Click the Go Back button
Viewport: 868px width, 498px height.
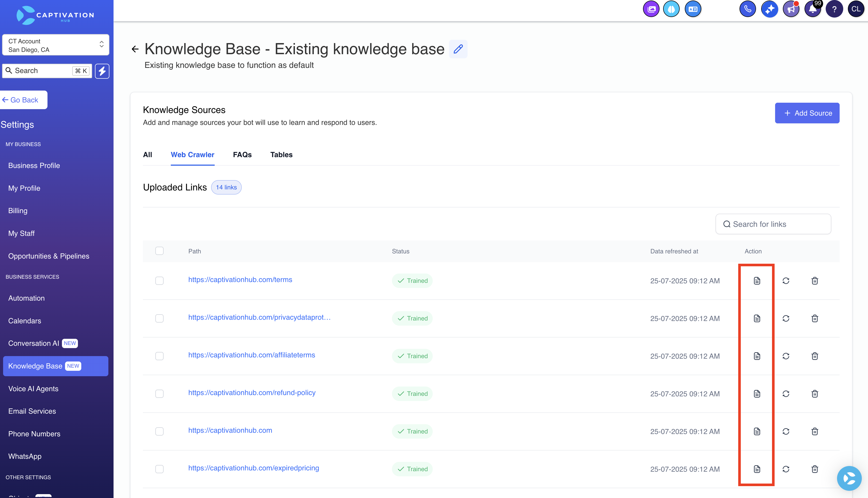(23, 100)
